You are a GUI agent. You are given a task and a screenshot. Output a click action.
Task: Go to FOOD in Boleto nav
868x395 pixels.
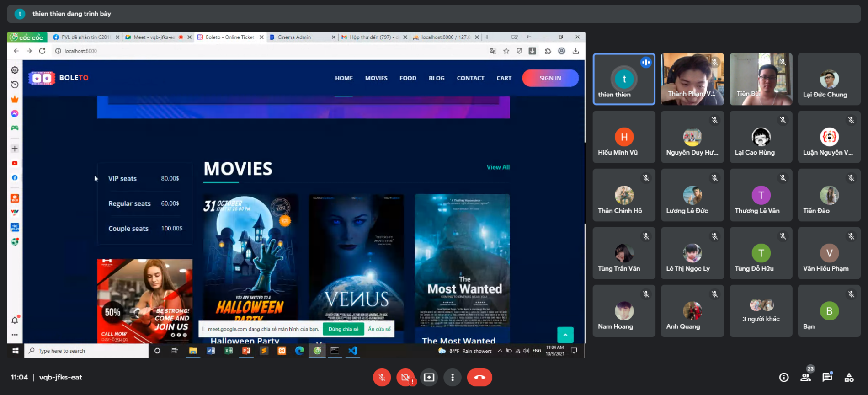(x=408, y=78)
